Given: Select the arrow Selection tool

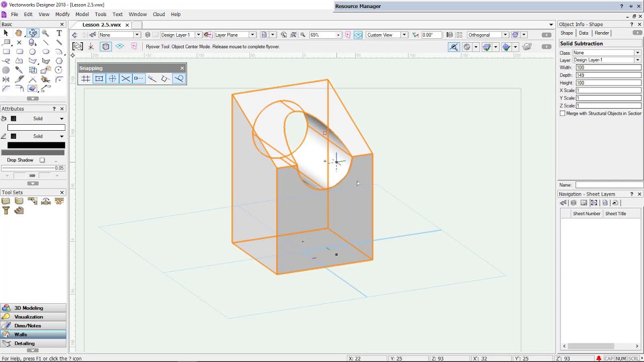Looking at the screenshot, I should (6, 33).
